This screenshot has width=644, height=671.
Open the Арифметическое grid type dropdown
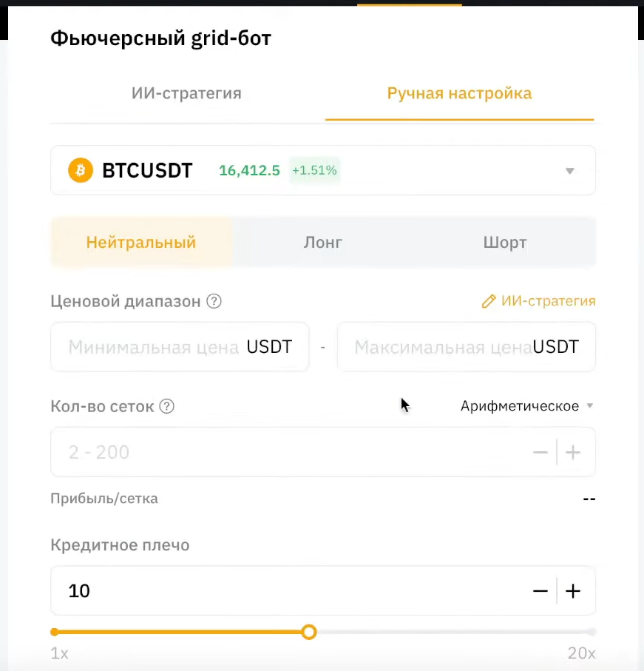pyautogui.click(x=528, y=406)
